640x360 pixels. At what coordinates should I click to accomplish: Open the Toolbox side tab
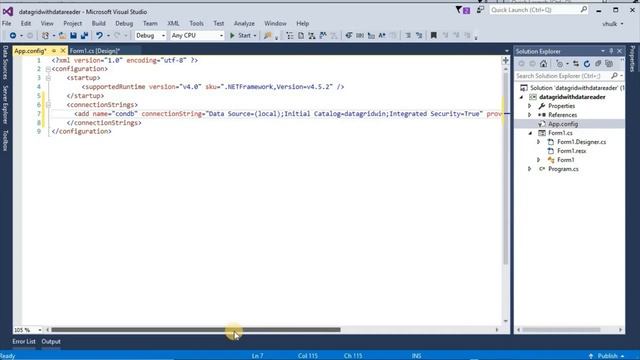(x=5, y=141)
